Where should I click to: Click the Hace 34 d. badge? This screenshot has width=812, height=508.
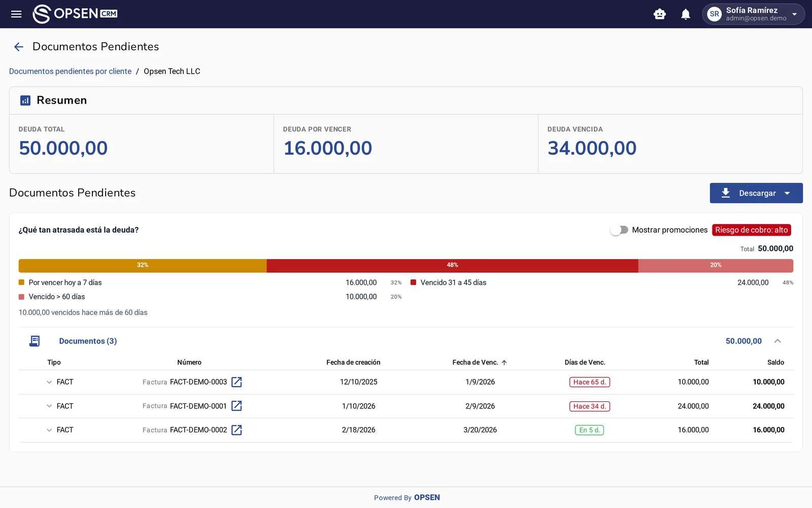pyautogui.click(x=589, y=406)
